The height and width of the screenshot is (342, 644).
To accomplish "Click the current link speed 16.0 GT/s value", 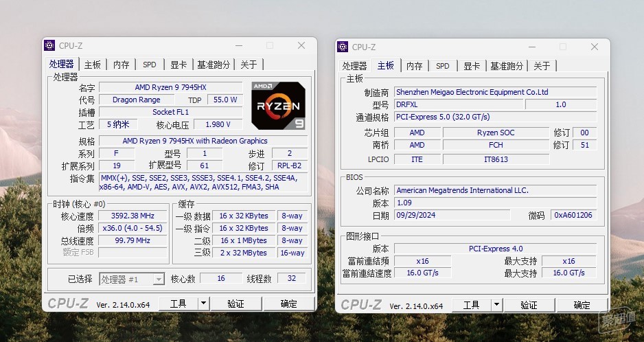I will [423, 273].
